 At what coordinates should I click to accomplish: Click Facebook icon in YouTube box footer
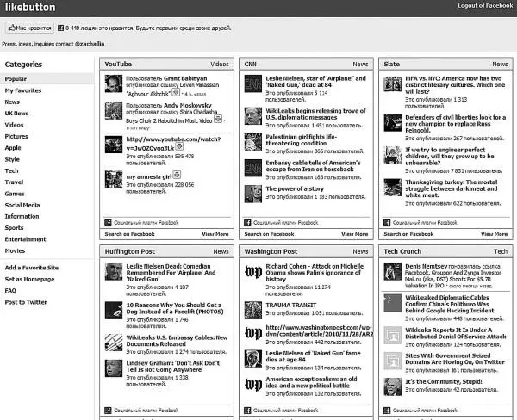[x=108, y=223]
